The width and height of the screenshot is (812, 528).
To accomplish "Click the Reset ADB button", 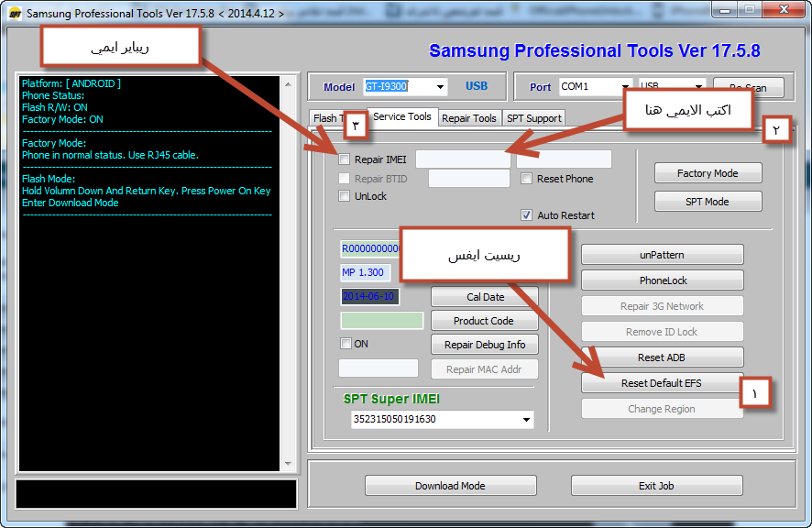I will point(662,357).
